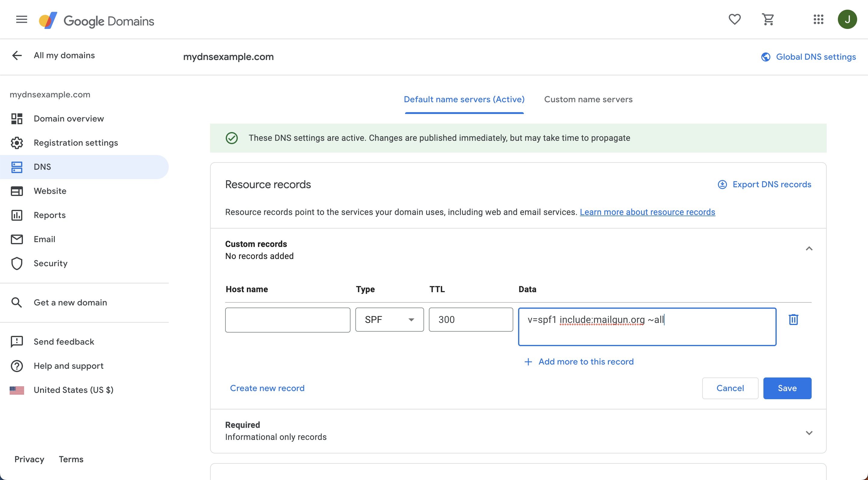The width and height of the screenshot is (868, 480).
Task: Delete the SPF record with trash icon
Action: click(x=794, y=320)
